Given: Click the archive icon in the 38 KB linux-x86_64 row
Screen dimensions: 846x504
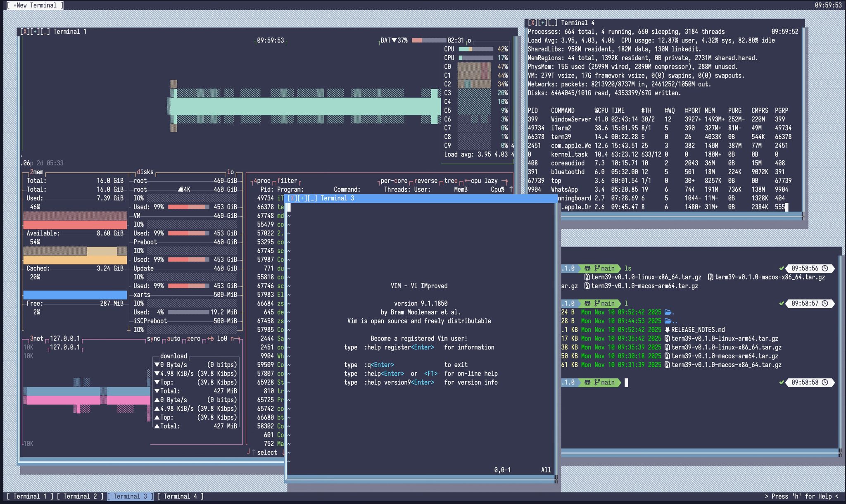Looking at the screenshot, I should click(x=667, y=347).
